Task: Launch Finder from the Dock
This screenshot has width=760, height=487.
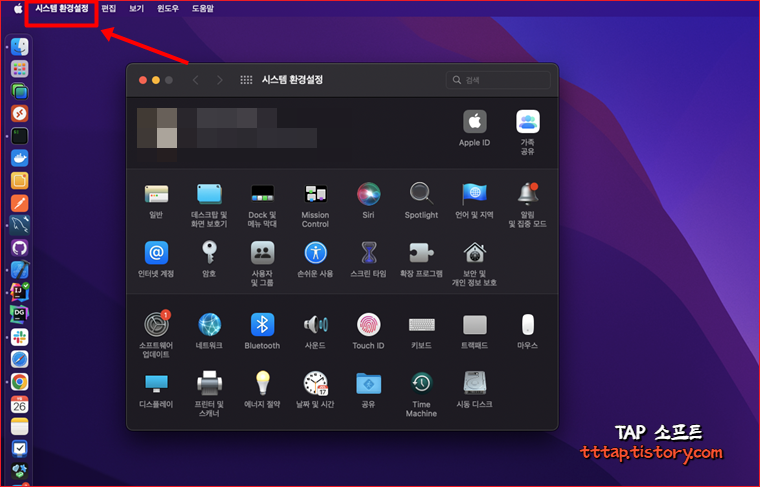Action: (x=19, y=47)
